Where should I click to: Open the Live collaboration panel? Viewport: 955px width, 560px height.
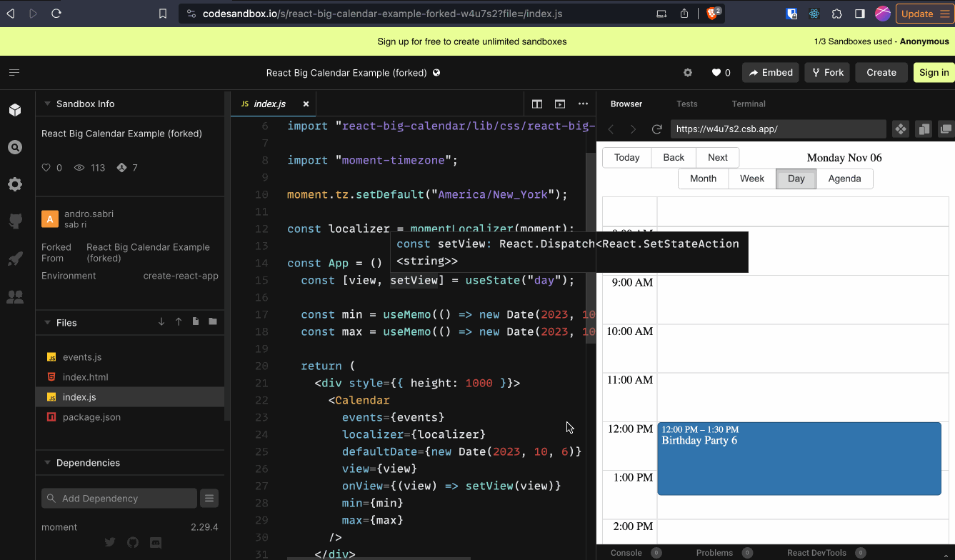coord(14,296)
